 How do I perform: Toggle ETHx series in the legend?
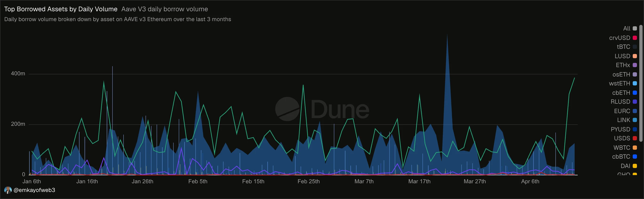click(x=626, y=65)
